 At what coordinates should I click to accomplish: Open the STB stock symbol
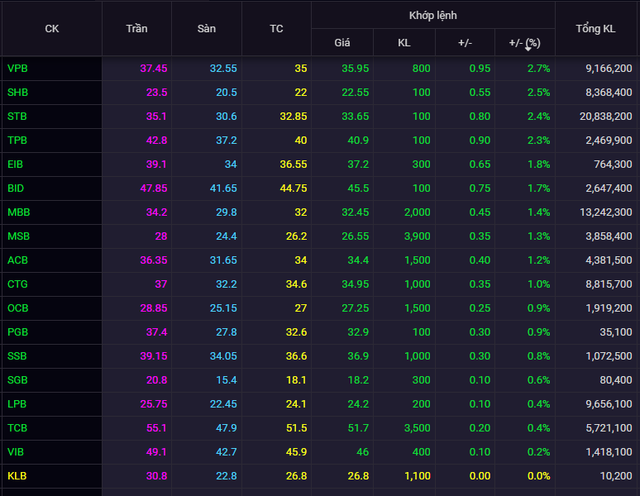[x=17, y=116]
